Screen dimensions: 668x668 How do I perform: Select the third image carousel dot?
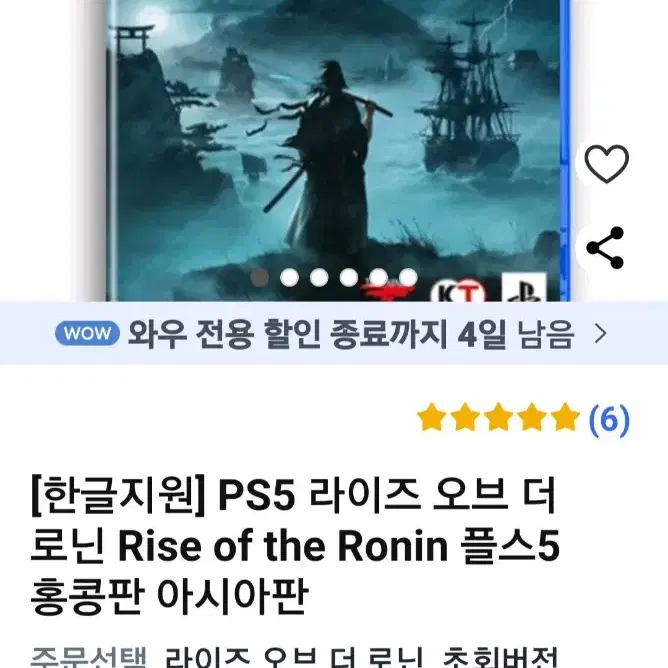319,278
